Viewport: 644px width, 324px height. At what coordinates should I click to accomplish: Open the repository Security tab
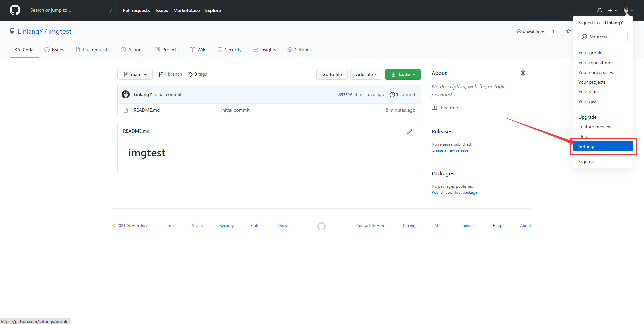click(x=229, y=50)
